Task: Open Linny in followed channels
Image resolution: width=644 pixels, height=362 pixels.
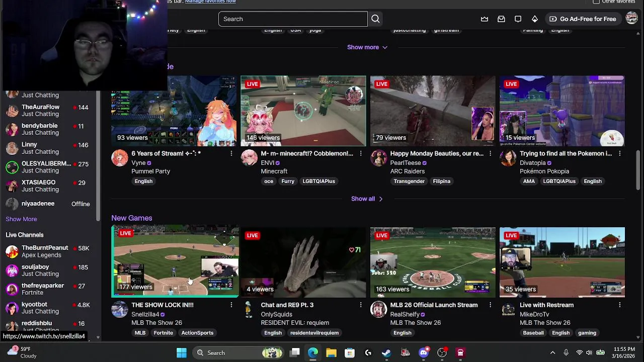Action: pos(48,148)
